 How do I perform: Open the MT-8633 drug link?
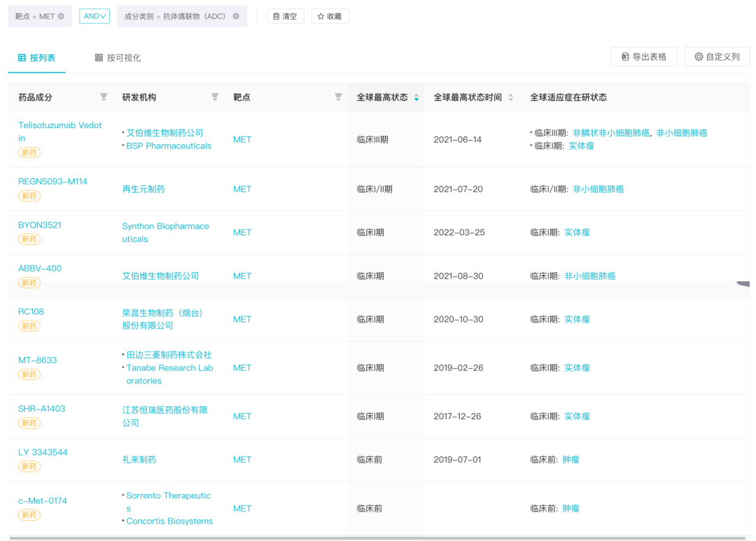[37, 360]
